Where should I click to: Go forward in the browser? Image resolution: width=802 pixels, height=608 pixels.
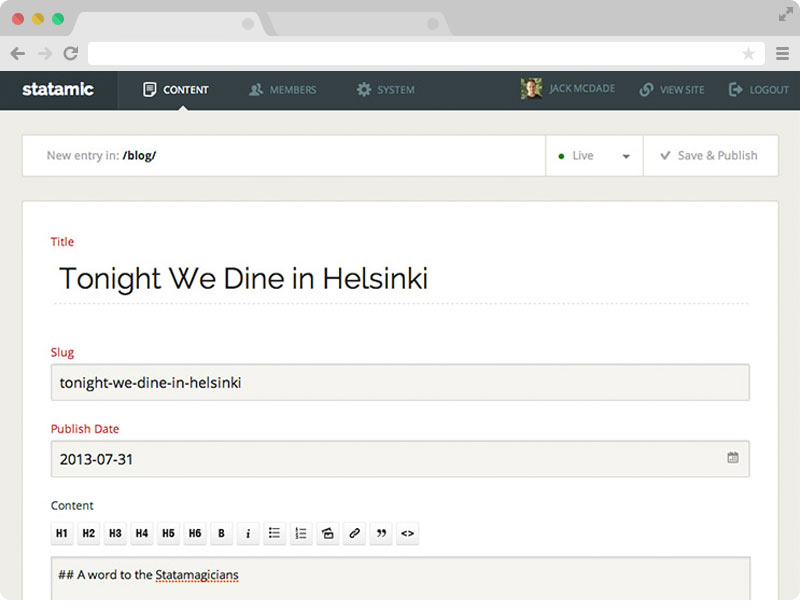pos(45,54)
